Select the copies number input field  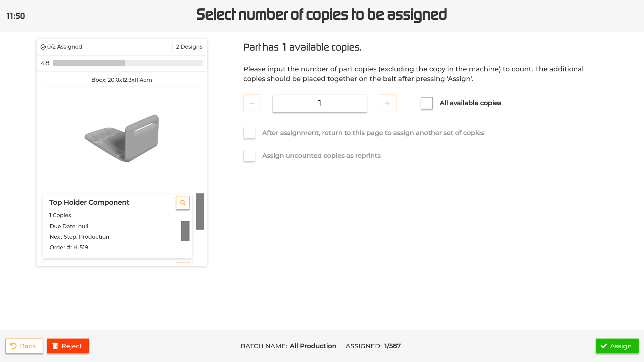[319, 103]
